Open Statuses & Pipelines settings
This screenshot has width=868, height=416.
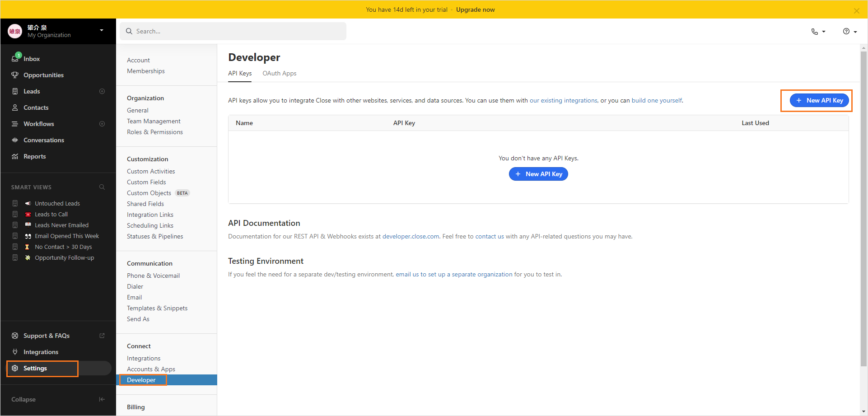coord(155,236)
